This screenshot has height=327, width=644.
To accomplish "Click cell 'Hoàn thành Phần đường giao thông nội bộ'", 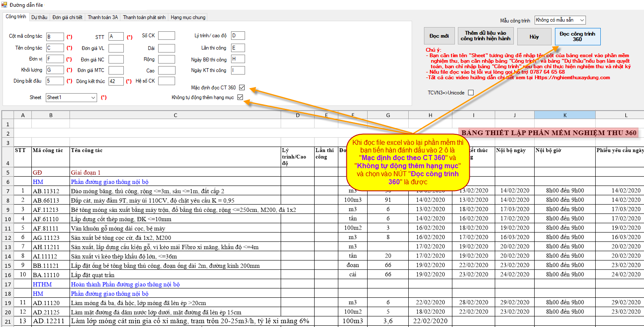I will point(175,284).
